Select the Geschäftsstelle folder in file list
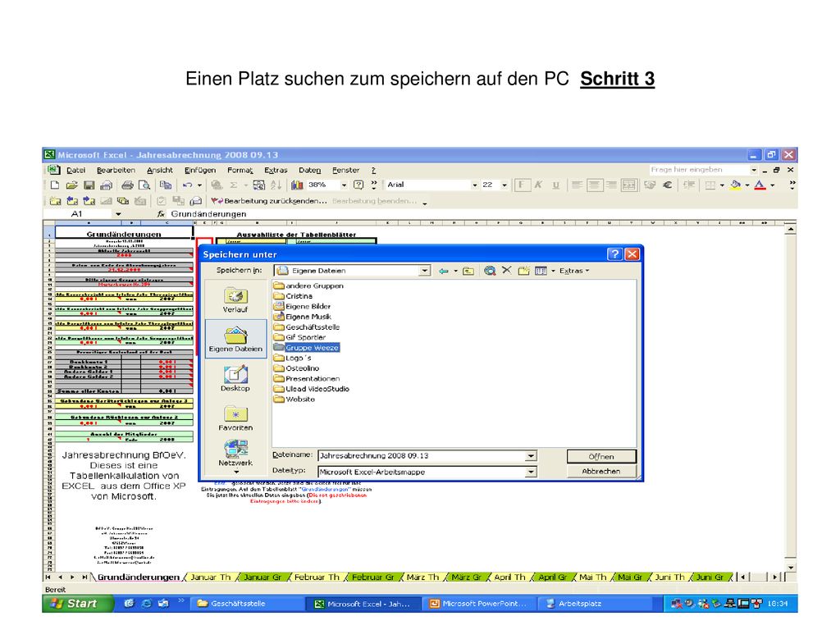 (307, 327)
